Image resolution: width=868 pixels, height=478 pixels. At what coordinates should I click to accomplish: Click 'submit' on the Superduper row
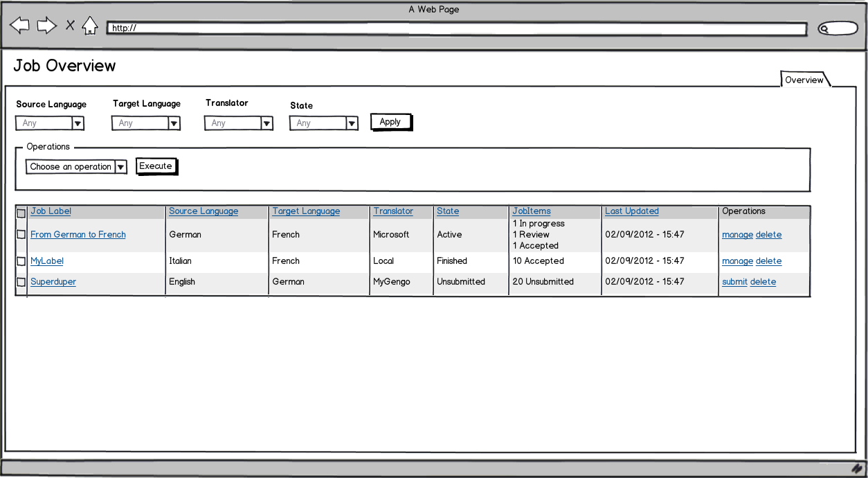click(x=734, y=281)
